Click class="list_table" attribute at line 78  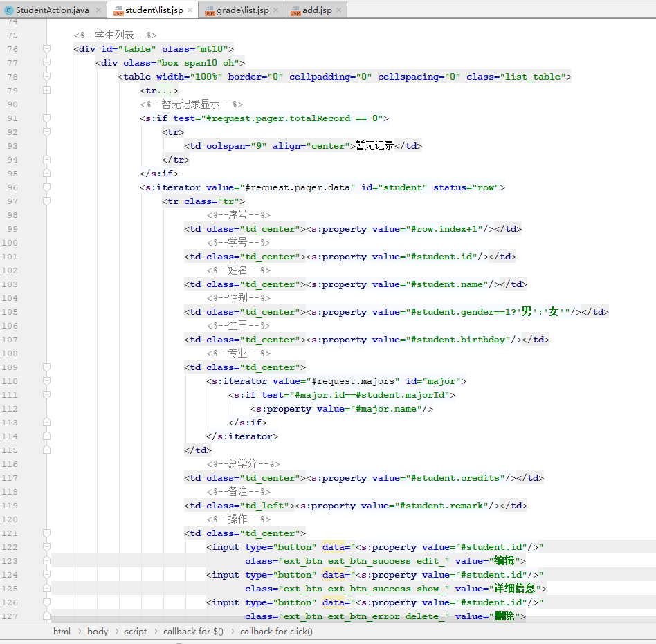pos(516,77)
